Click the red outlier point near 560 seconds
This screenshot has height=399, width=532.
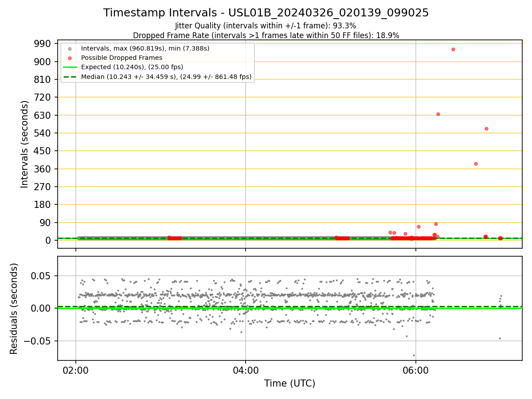click(x=486, y=129)
